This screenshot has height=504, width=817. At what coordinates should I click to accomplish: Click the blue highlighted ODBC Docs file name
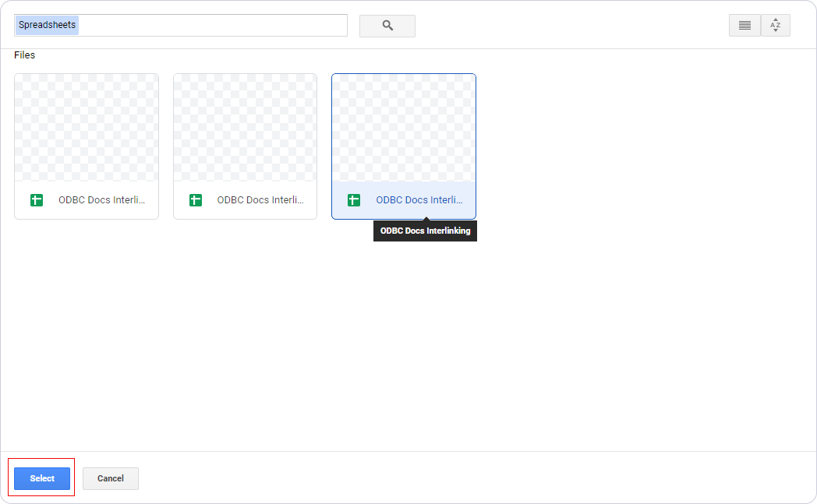click(419, 200)
